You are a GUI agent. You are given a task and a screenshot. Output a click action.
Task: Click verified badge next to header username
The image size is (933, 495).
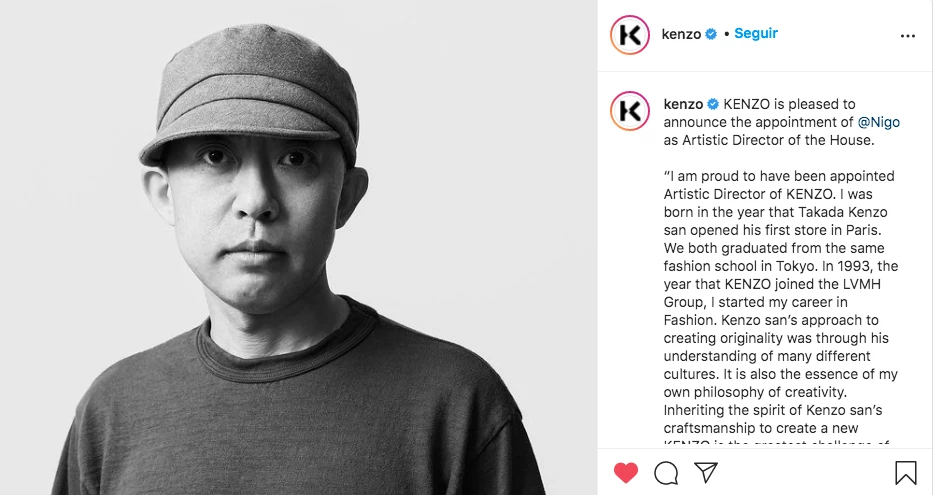pyautogui.click(x=711, y=34)
